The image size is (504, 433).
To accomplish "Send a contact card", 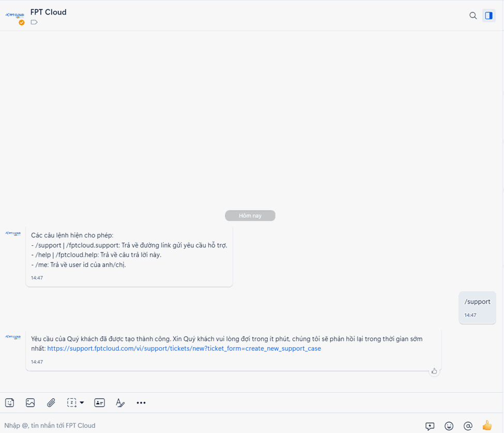I will click(100, 402).
